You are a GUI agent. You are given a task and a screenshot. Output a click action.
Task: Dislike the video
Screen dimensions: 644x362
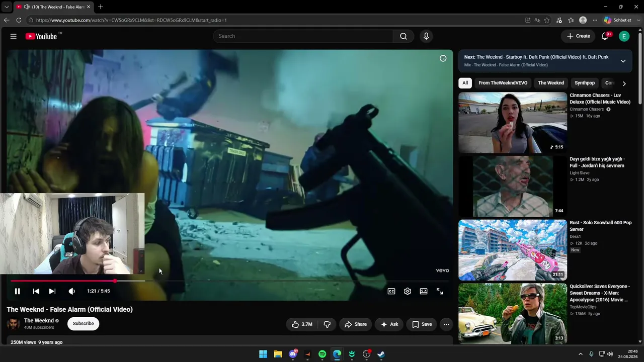click(327, 324)
